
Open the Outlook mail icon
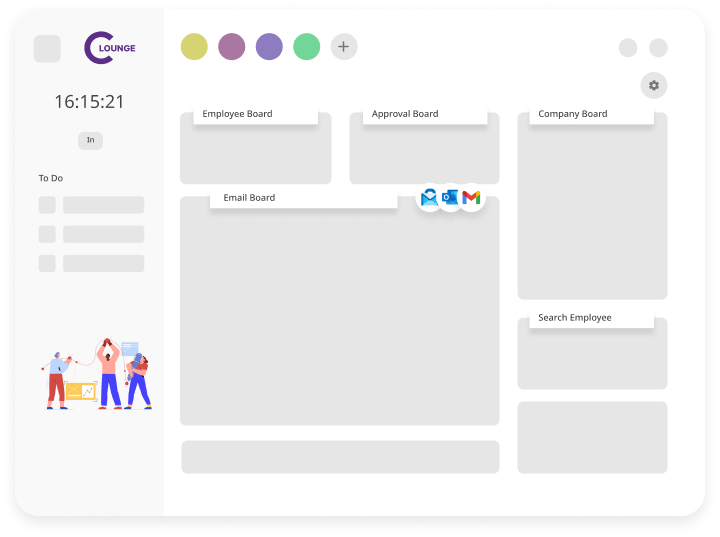[450, 198]
